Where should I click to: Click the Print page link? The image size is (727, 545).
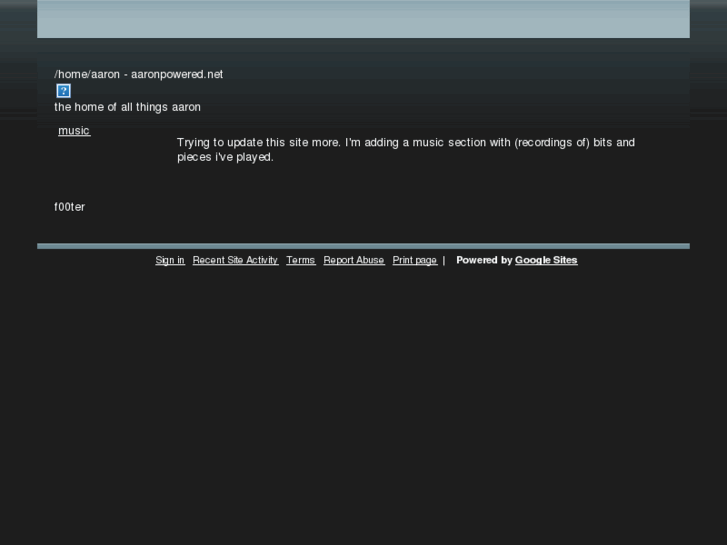click(x=415, y=260)
